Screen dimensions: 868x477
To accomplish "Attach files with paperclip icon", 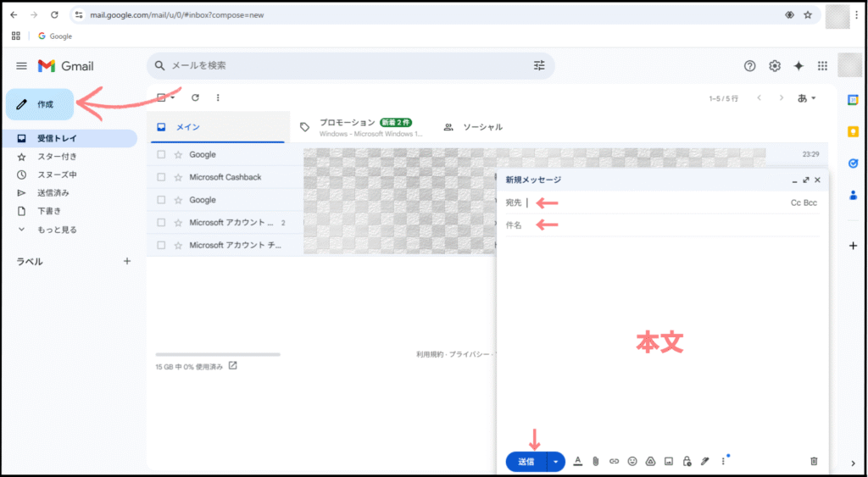I will pyautogui.click(x=596, y=461).
